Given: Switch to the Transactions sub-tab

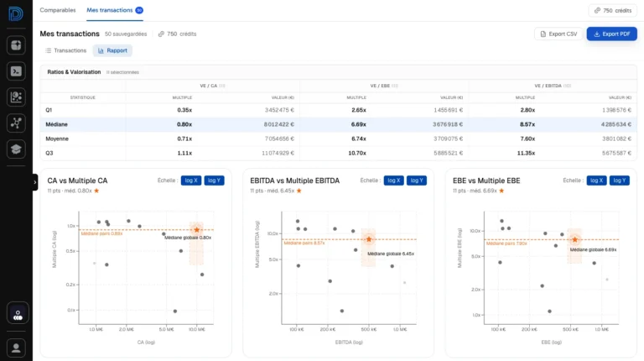Looking at the screenshot, I should click(x=65, y=50).
